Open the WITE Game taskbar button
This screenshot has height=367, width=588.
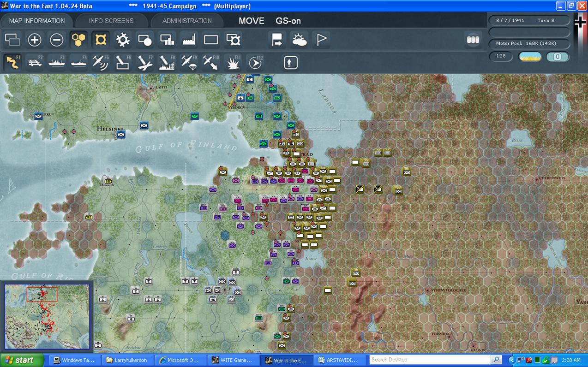click(233, 360)
